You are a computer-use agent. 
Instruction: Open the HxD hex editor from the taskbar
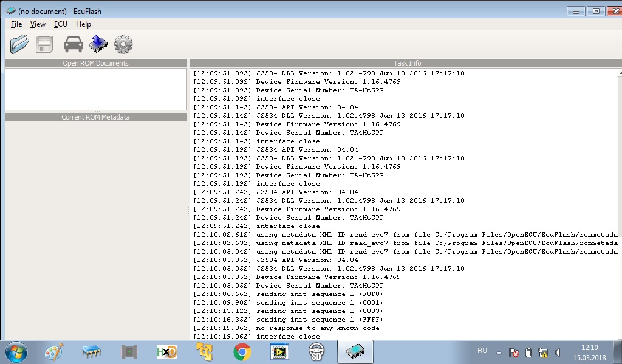(167, 352)
